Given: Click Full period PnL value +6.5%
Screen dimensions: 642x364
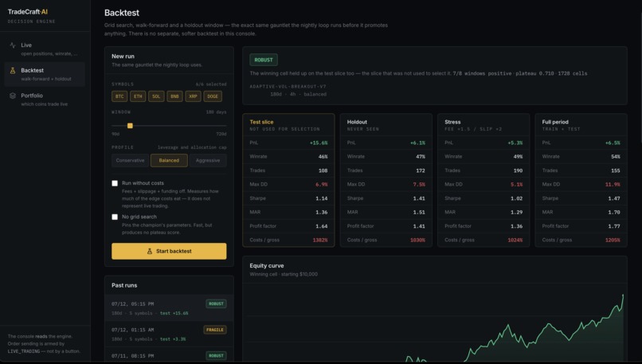Looking at the screenshot, I should 613,143.
